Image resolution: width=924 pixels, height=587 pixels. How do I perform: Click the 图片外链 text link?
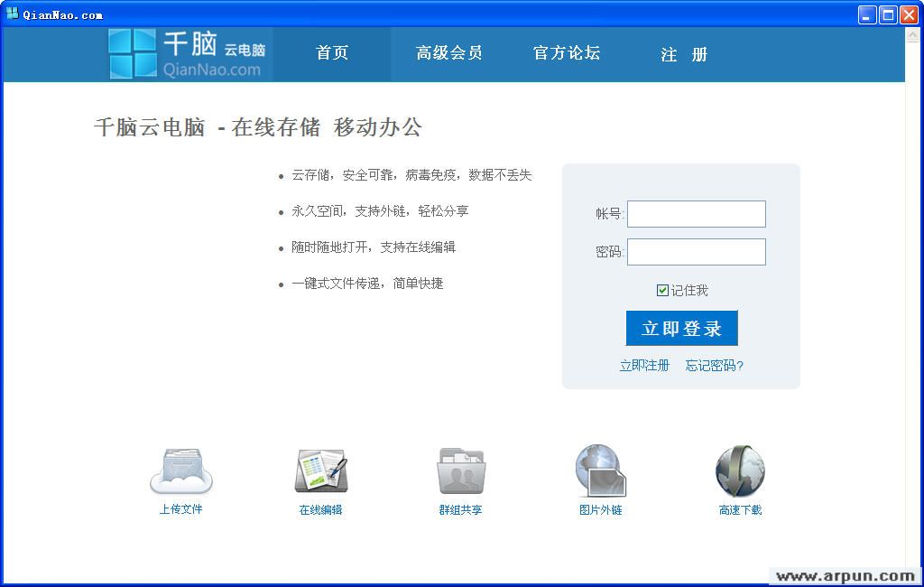click(600, 509)
